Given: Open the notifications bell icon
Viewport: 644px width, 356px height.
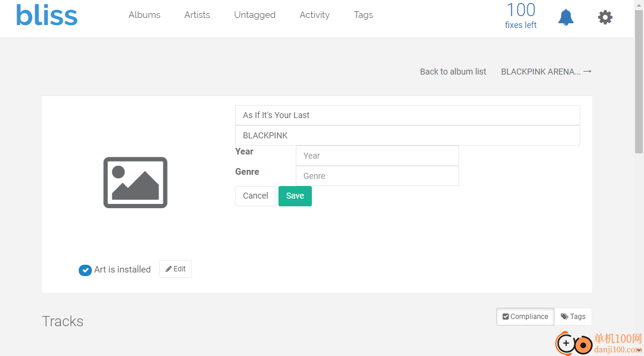Looking at the screenshot, I should tap(565, 17).
